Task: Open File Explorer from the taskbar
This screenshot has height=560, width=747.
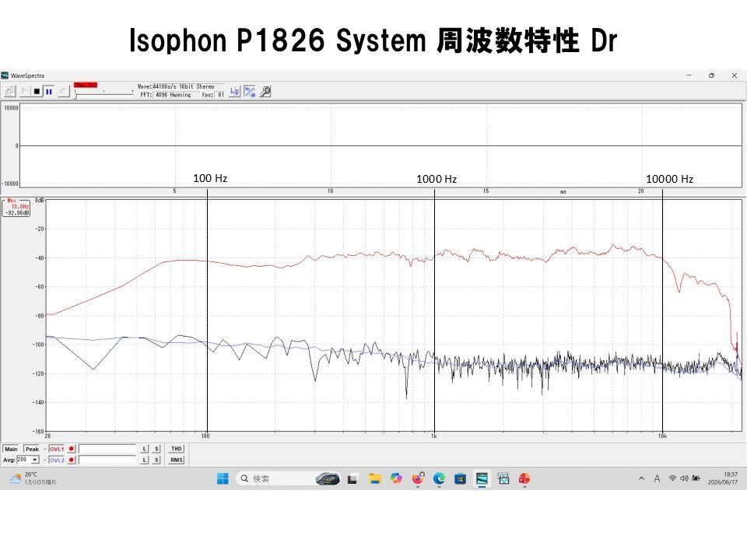Action: (375, 478)
